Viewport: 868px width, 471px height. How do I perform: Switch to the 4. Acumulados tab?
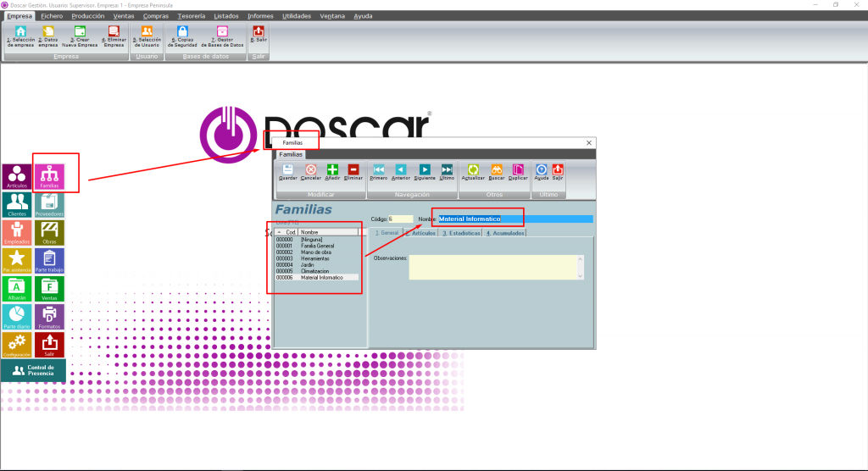(505, 233)
